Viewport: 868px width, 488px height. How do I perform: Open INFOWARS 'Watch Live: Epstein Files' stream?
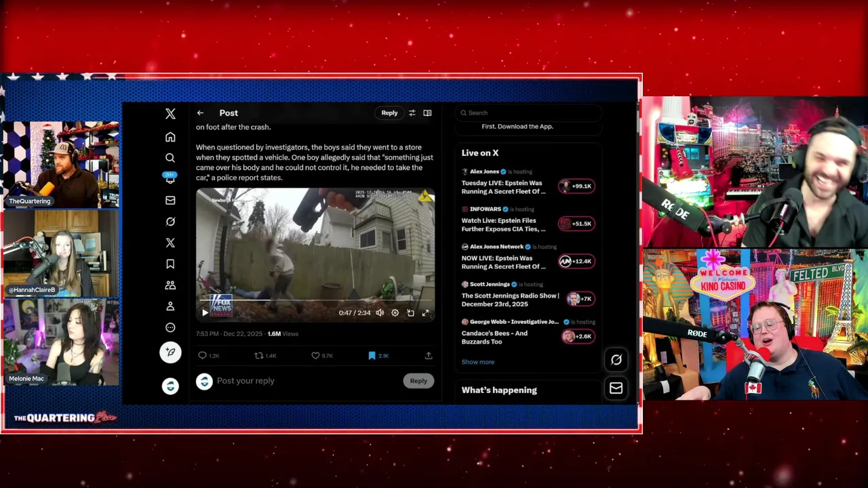point(503,225)
